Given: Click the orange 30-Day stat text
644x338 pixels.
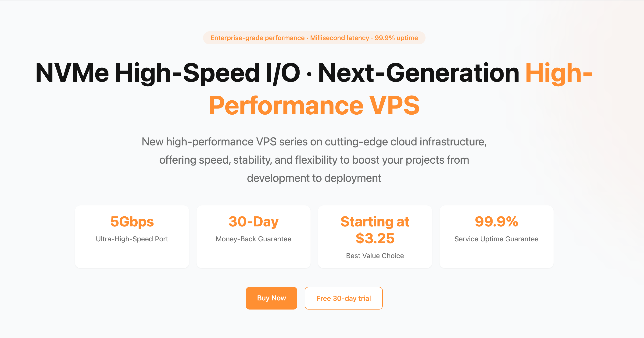Looking at the screenshot, I should (x=253, y=221).
